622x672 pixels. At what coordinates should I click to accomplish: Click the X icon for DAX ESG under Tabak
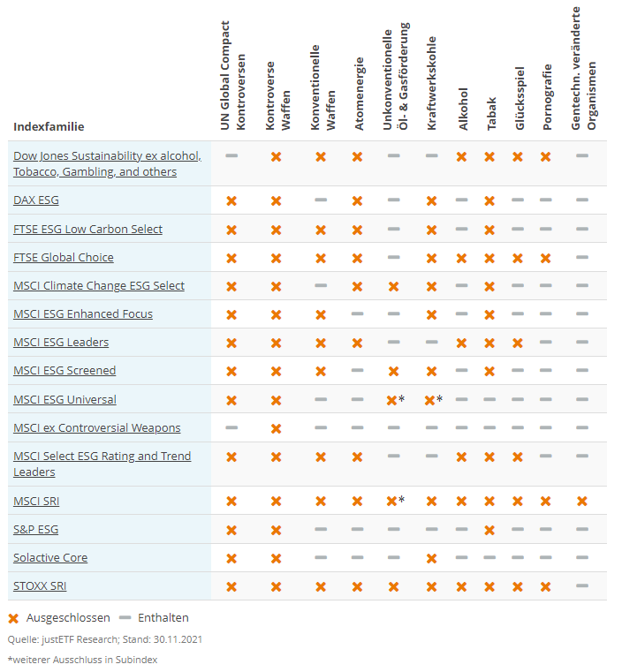pos(490,200)
